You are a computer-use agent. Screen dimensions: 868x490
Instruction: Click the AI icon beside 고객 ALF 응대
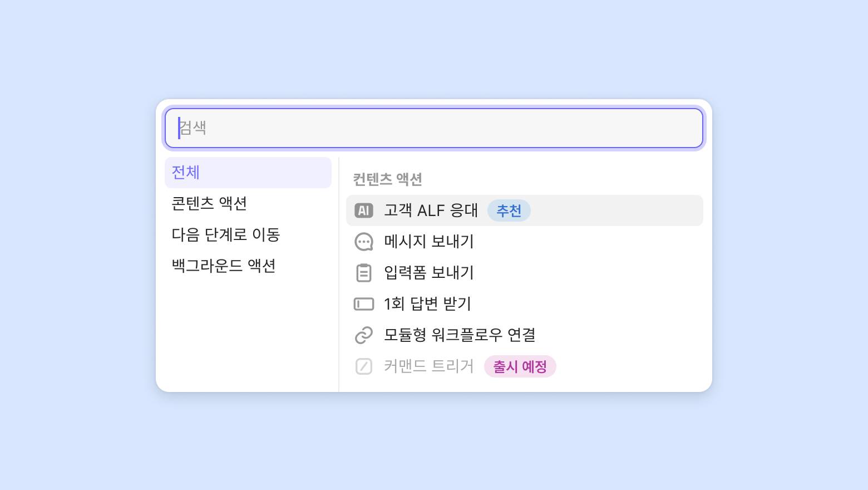364,210
